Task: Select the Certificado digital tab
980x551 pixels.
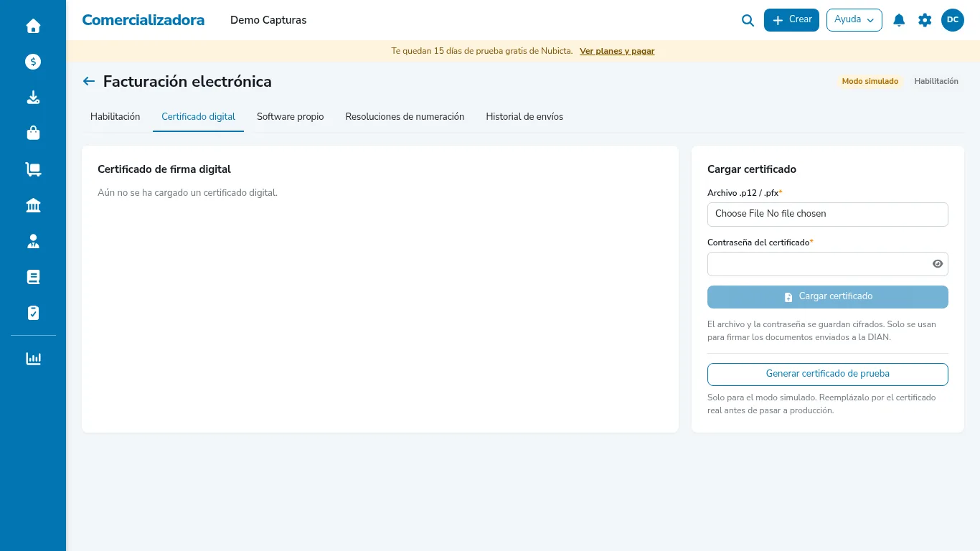Action: pos(198,117)
